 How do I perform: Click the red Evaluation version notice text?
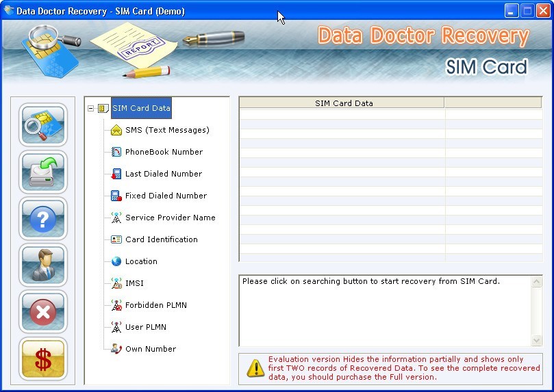[x=404, y=368]
